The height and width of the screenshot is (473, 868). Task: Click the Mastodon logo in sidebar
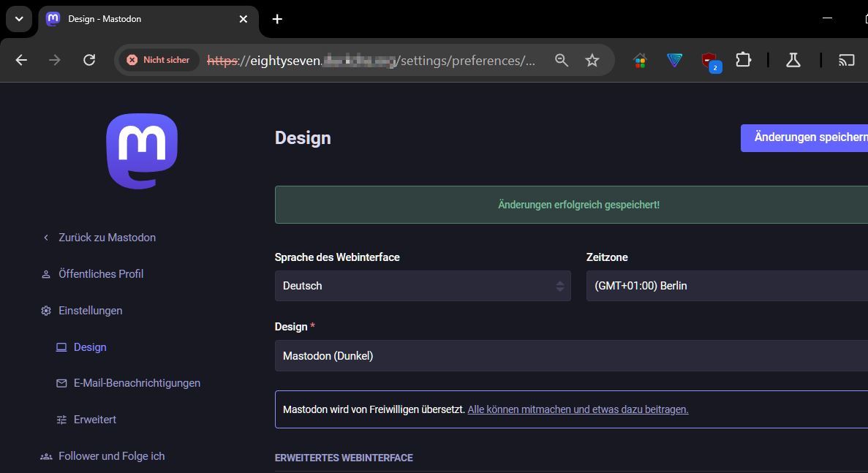click(142, 151)
